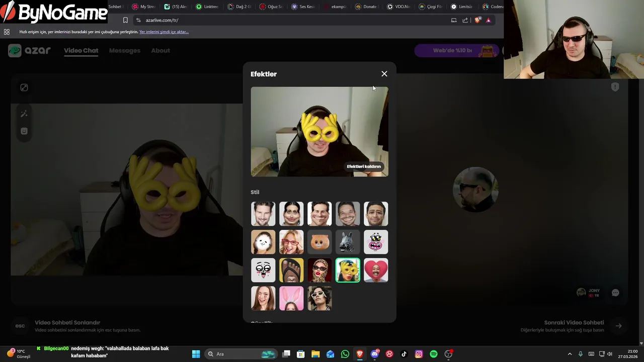Open TikTok from the taskbar
644x362 pixels.
(x=404, y=354)
